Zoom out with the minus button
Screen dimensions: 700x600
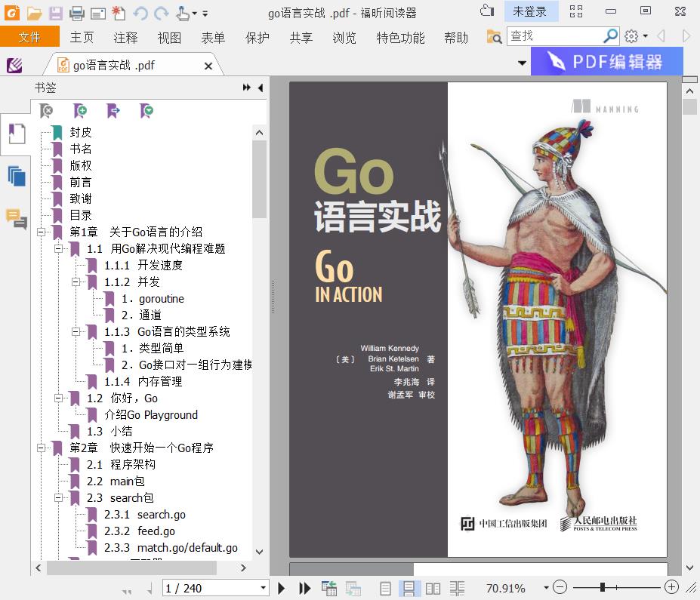point(560,587)
